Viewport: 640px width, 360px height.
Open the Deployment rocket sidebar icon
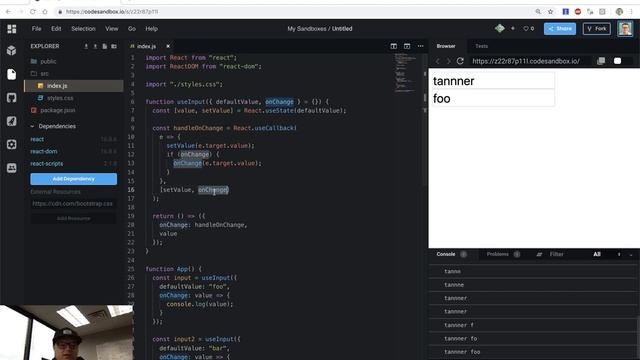(12, 121)
